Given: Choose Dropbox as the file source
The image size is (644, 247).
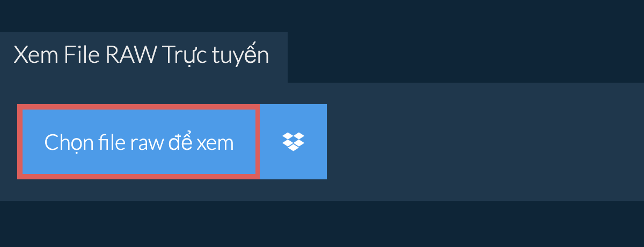Looking at the screenshot, I should pos(293,142).
